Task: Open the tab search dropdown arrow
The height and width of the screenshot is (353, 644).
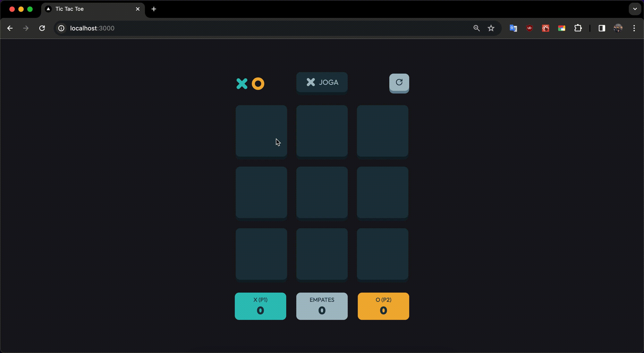Action: tap(635, 9)
